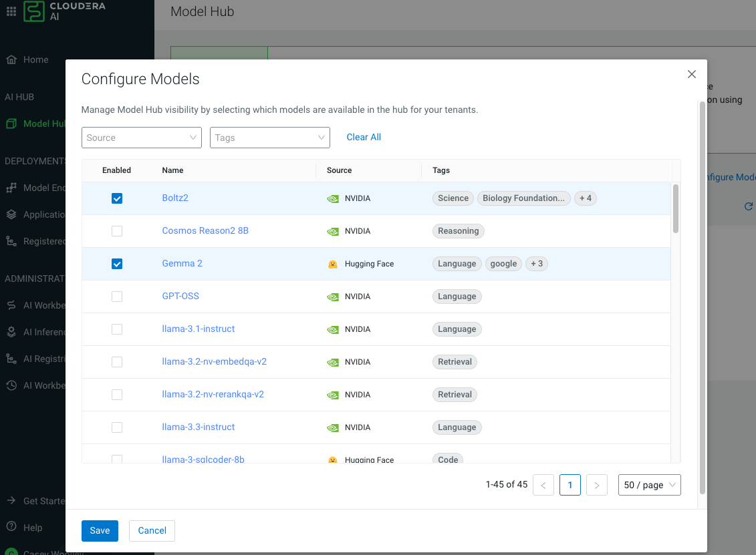Image resolution: width=756 pixels, height=555 pixels.
Task: Open the llama-3.2-nv-embedqa-v2 link
Action: pos(214,362)
